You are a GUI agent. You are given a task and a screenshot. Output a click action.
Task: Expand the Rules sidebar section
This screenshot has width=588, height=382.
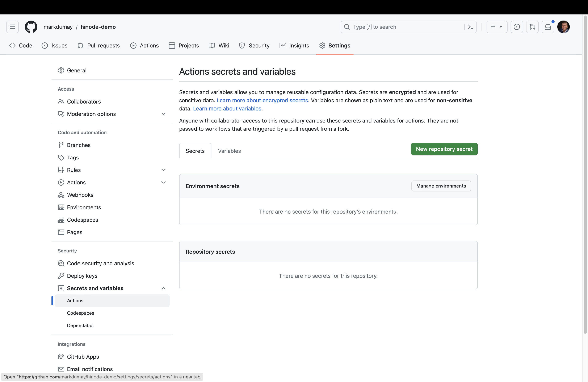point(163,170)
